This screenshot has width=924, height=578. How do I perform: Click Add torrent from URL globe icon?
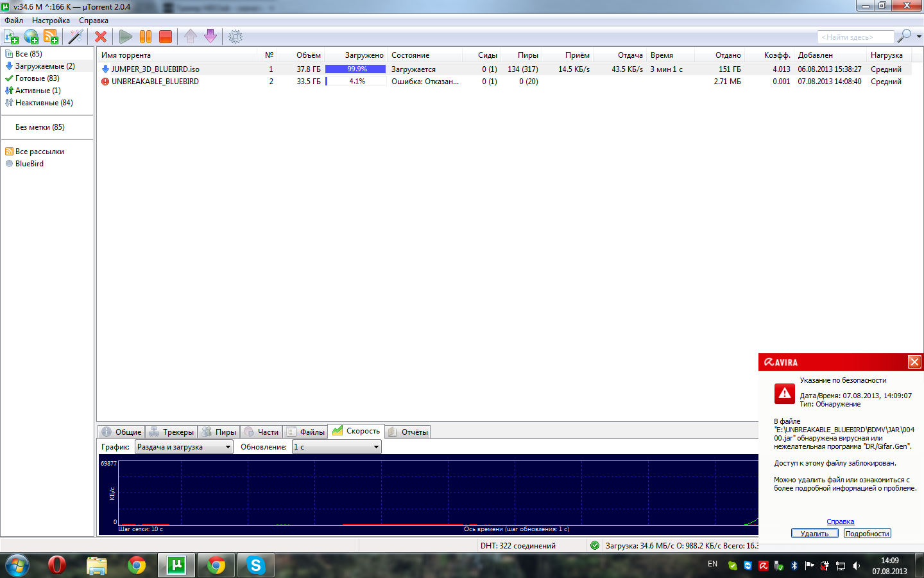coord(31,37)
